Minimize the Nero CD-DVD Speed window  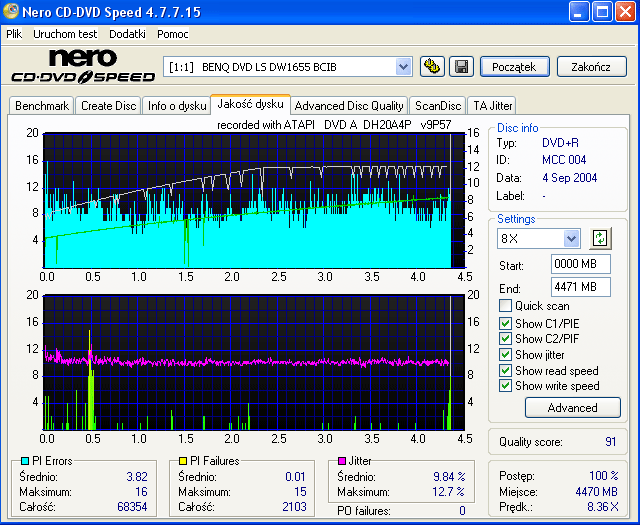coord(579,11)
